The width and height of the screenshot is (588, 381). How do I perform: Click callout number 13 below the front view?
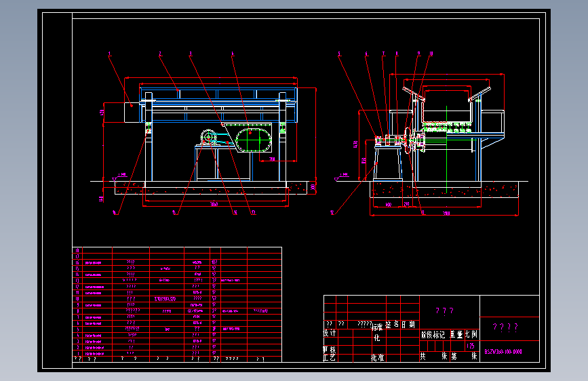[254, 212]
